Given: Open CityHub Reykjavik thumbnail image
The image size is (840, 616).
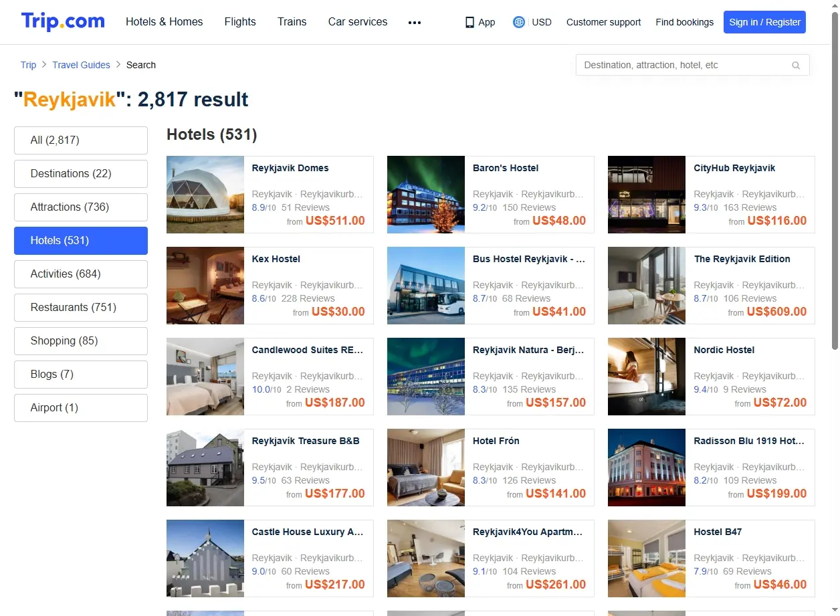Looking at the screenshot, I should pyautogui.click(x=647, y=195).
